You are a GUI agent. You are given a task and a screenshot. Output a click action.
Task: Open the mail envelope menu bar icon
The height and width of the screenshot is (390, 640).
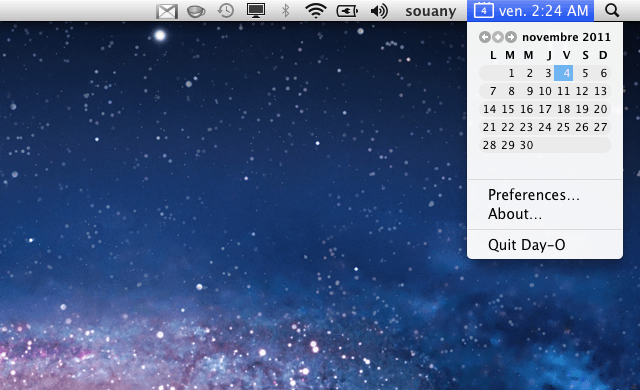pyautogui.click(x=167, y=11)
